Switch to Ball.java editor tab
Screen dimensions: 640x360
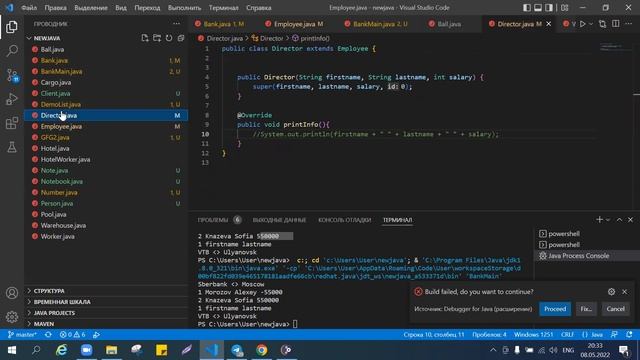(x=449, y=24)
